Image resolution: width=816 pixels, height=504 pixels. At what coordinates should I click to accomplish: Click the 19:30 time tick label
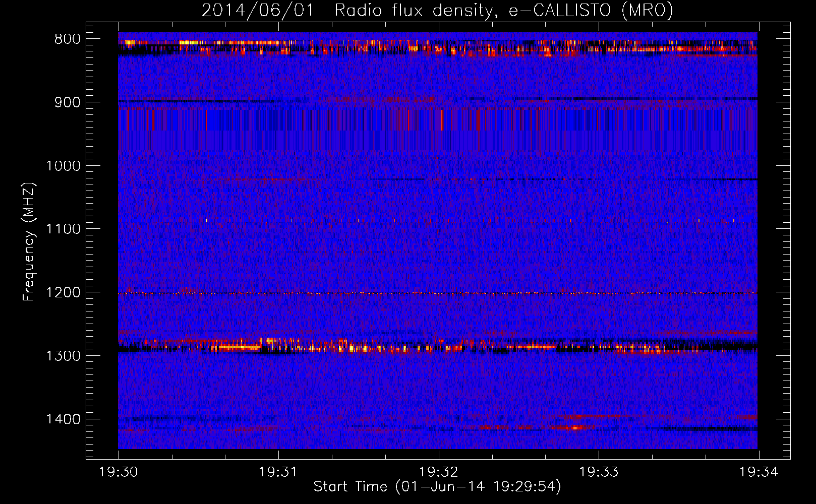pyautogui.click(x=119, y=472)
